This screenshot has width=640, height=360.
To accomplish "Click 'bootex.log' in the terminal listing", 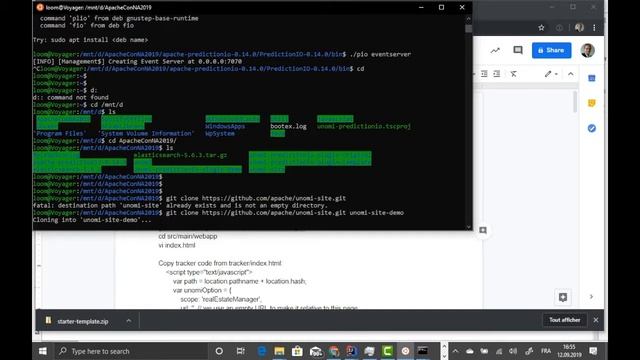I will coord(288,127).
